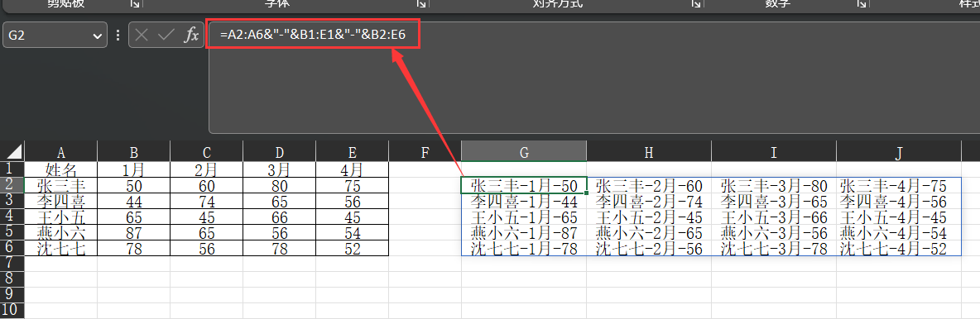
Task: Select the result cell 王小五-1月-65
Action: (x=524, y=217)
